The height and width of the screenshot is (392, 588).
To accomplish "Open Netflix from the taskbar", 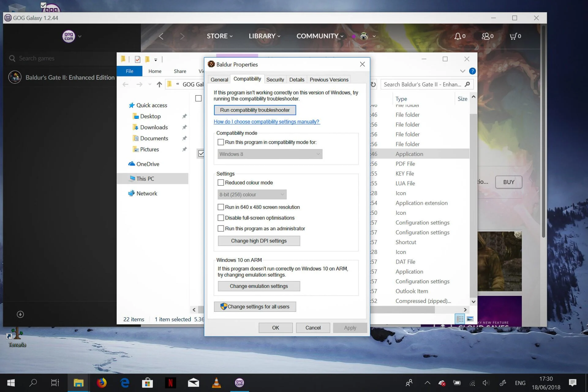I will tap(170, 383).
